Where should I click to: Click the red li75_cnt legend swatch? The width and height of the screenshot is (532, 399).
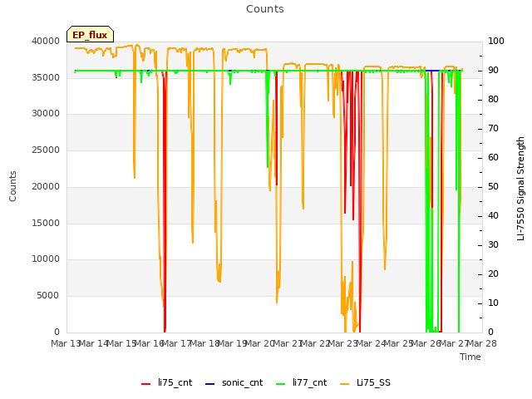[x=146, y=384]
